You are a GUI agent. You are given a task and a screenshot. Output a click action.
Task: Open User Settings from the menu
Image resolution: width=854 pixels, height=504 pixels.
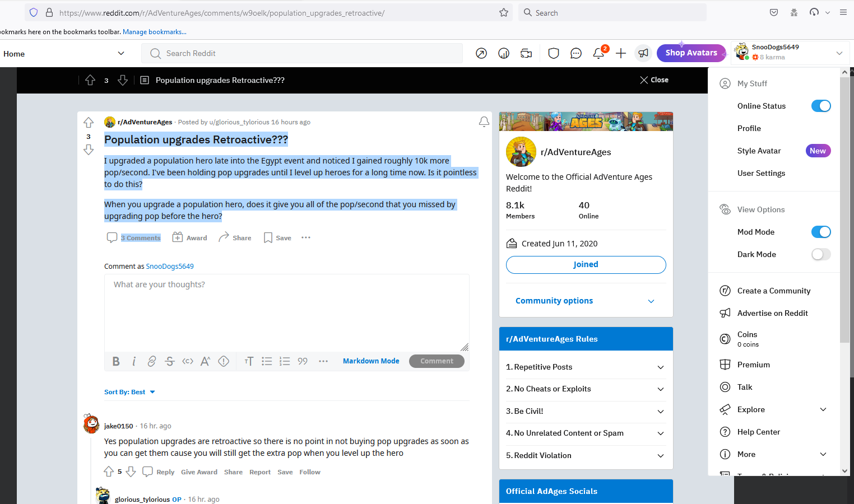[761, 172]
